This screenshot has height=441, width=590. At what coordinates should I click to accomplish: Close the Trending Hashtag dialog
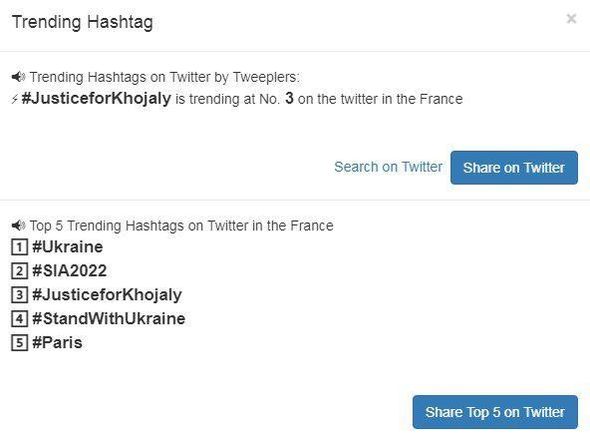(571, 18)
